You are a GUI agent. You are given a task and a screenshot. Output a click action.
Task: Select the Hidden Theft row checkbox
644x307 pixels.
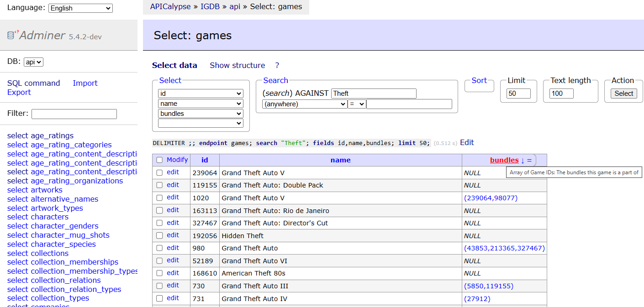pos(159,235)
